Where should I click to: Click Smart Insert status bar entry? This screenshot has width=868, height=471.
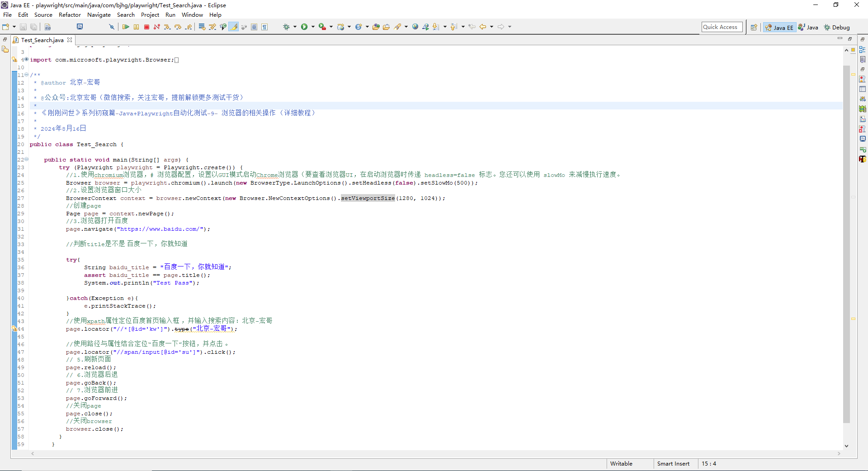point(673,464)
